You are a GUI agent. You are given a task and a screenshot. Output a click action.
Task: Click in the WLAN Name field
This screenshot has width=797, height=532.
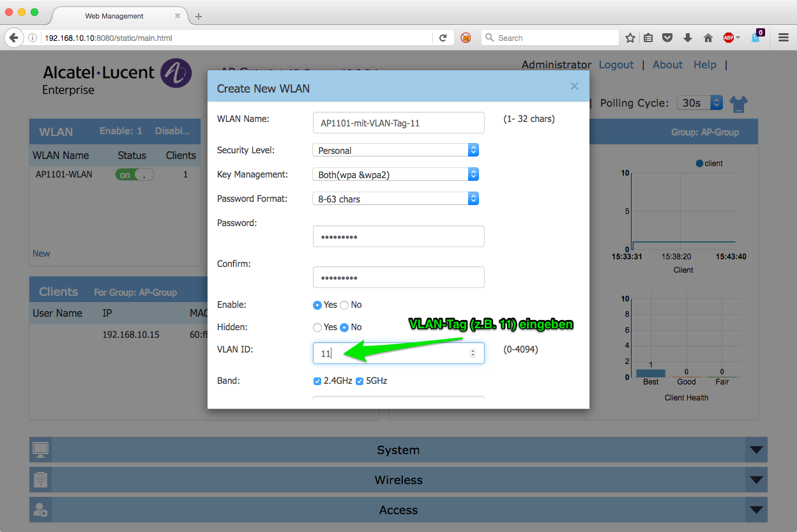(398, 123)
